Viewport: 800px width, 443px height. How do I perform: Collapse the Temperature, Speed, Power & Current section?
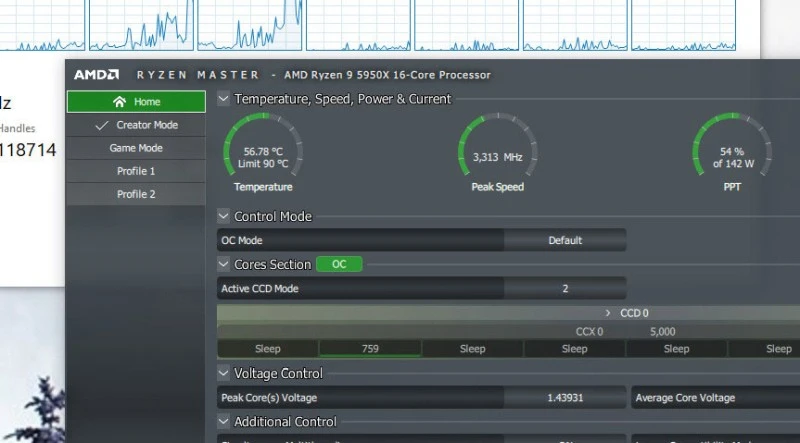(224, 99)
